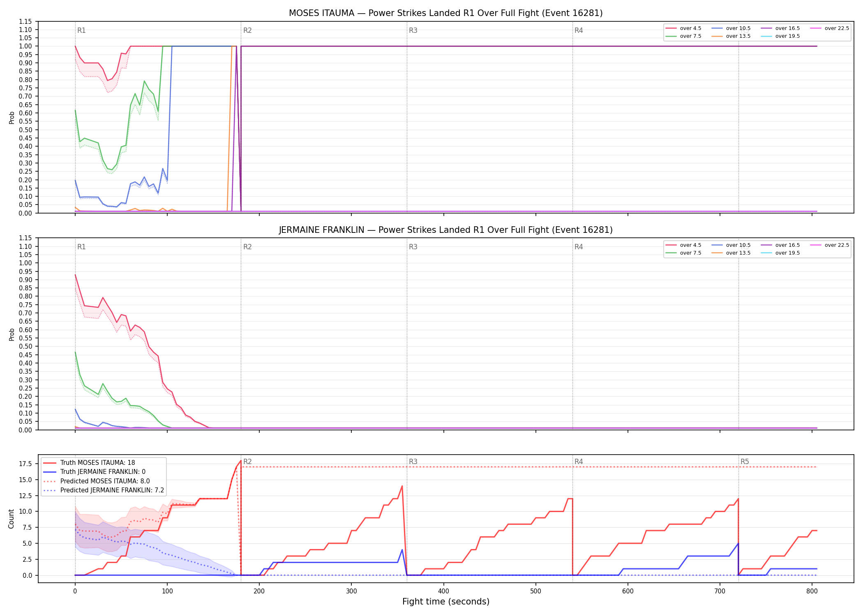Click the 'Count' y-axis label

point(11,519)
